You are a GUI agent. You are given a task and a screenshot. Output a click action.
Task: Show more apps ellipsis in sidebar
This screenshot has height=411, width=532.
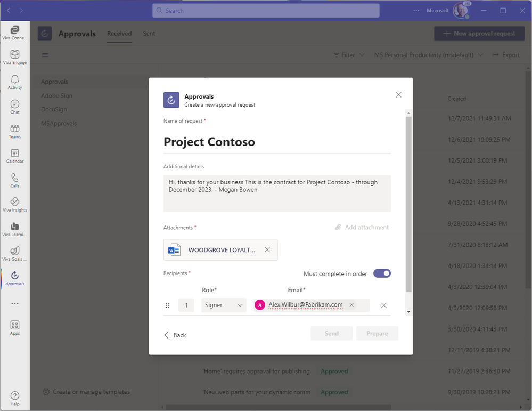(x=14, y=303)
